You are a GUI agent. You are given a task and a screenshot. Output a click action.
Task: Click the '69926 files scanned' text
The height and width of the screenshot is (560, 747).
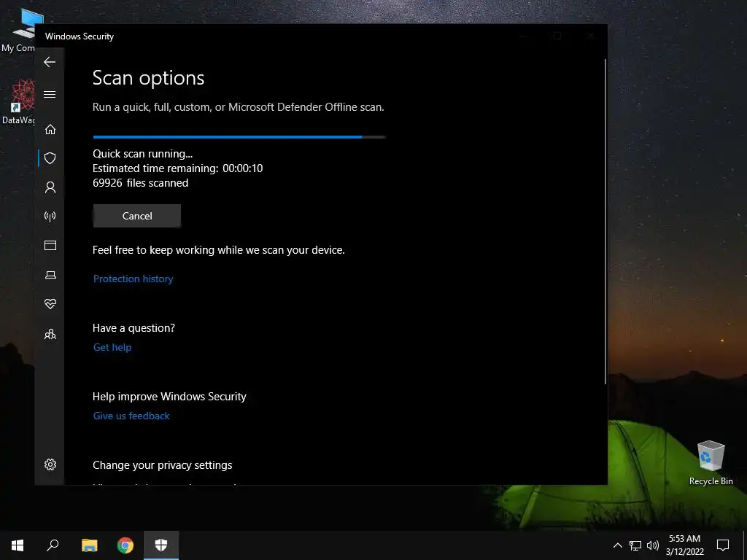click(x=141, y=183)
